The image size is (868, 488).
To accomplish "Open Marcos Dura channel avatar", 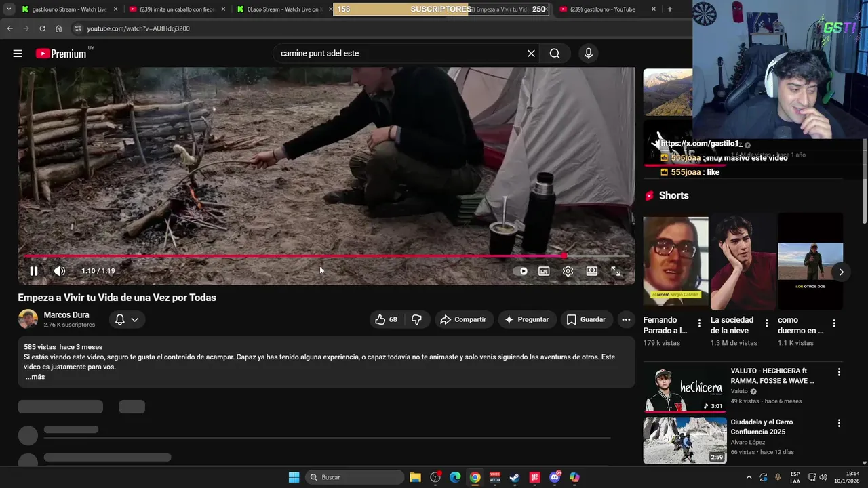I will coord(28,319).
